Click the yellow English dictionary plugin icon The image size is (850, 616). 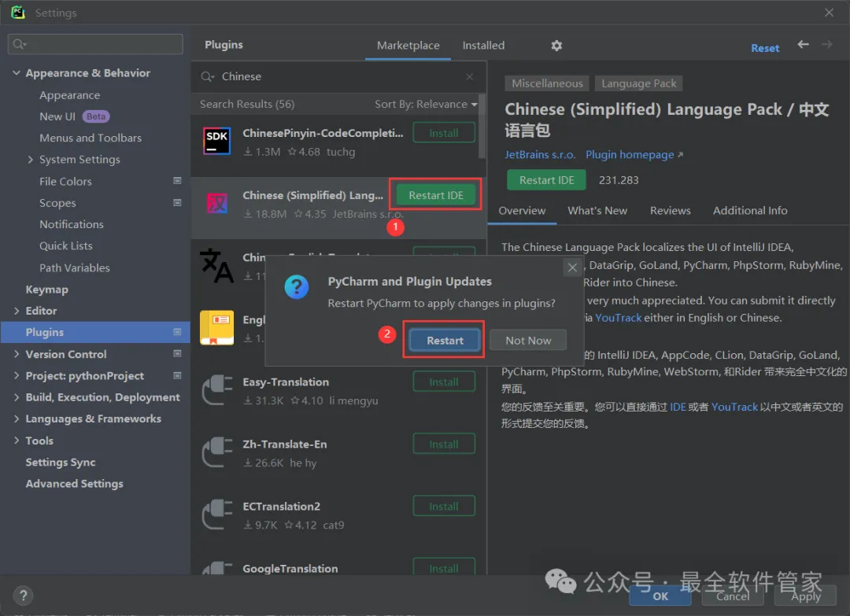217,327
